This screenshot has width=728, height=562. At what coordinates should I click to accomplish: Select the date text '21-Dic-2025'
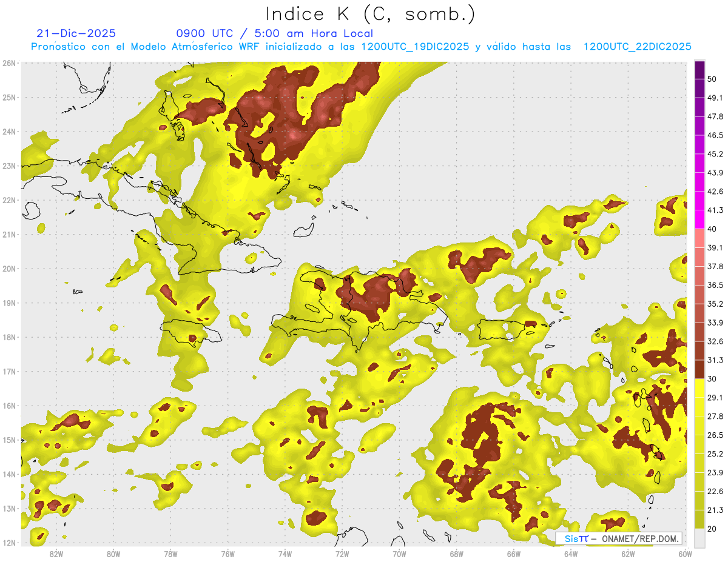pos(76,33)
